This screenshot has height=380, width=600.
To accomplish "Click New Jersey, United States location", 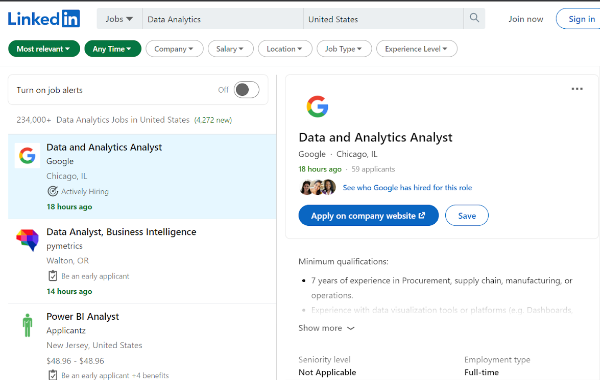I will tap(94, 345).
